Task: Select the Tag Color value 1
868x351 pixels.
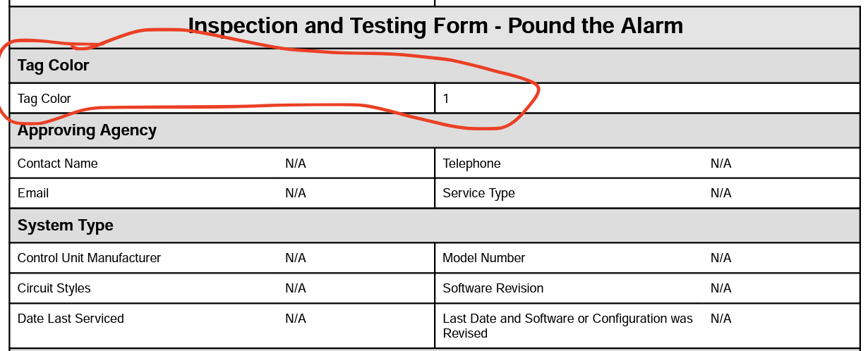Action: click(x=446, y=99)
